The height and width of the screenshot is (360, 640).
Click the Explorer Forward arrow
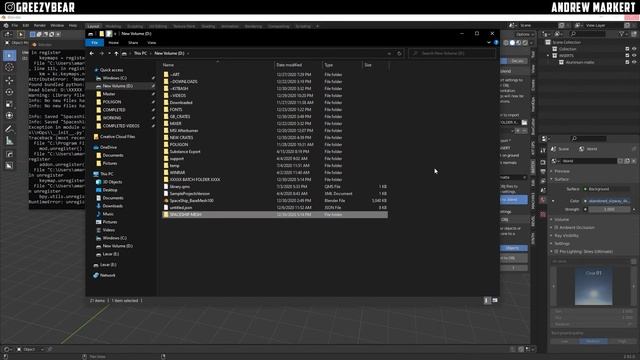pos(101,53)
